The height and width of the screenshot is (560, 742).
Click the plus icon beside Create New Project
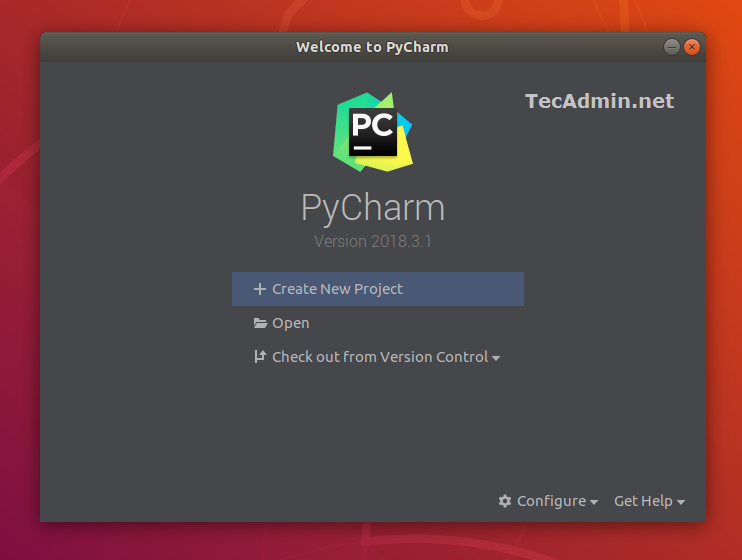[x=260, y=289]
